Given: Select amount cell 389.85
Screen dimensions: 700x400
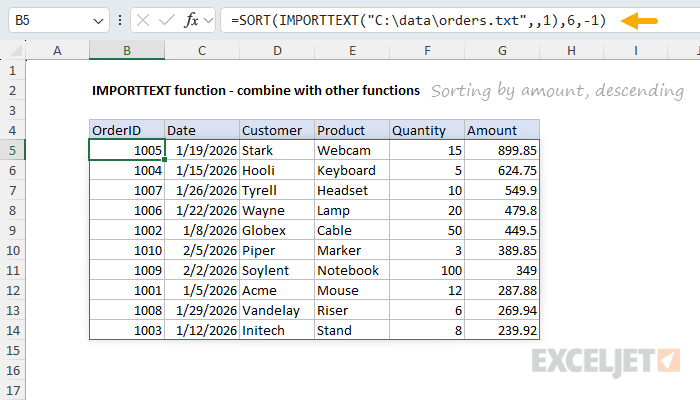Looking at the screenshot, I should tap(502, 250).
